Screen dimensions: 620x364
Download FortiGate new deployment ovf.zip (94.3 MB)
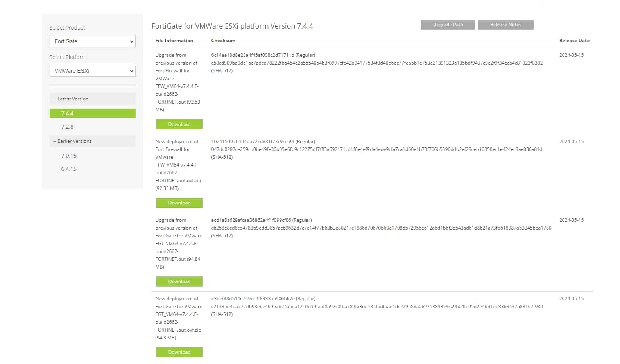(x=179, y=352)
